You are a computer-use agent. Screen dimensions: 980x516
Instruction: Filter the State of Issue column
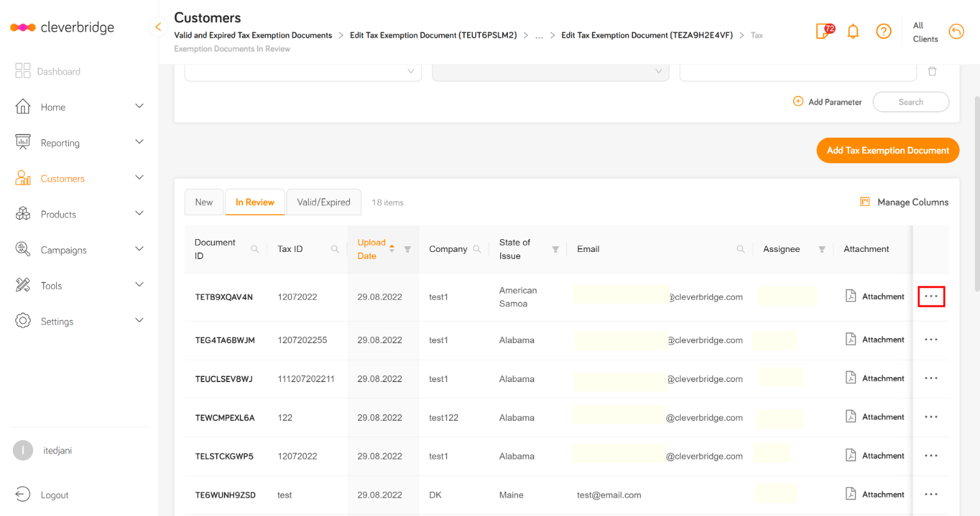coord(555,249)
